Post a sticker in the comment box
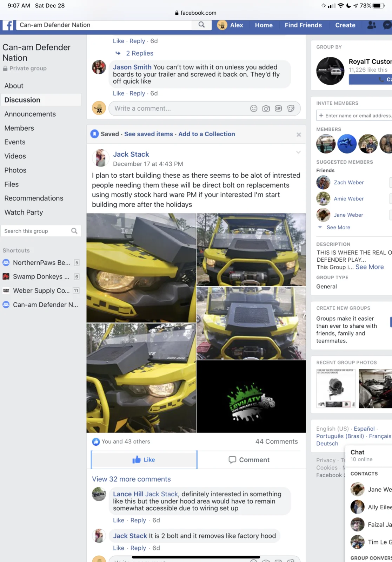This screenshot has height=562, width=392. 291,109
